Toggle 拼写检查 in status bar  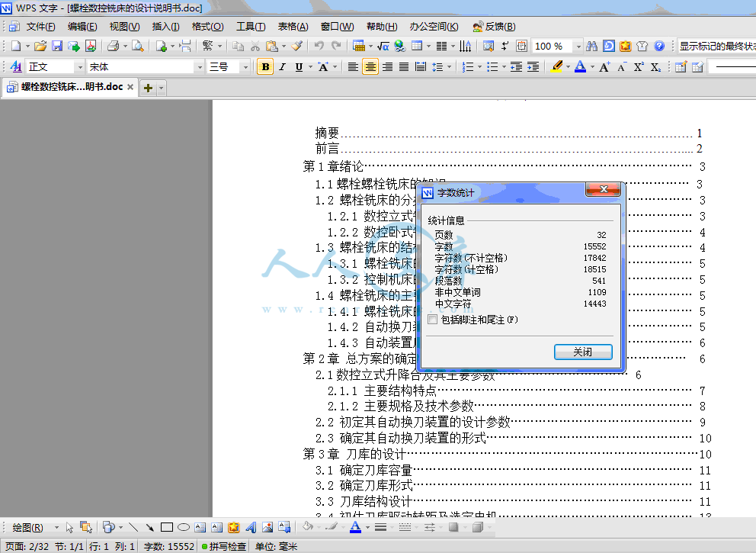tap(224, 546)
